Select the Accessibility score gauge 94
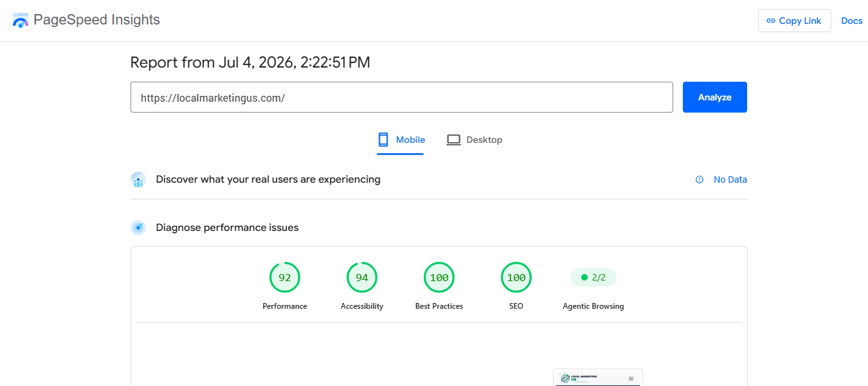 tap(362, 277)
